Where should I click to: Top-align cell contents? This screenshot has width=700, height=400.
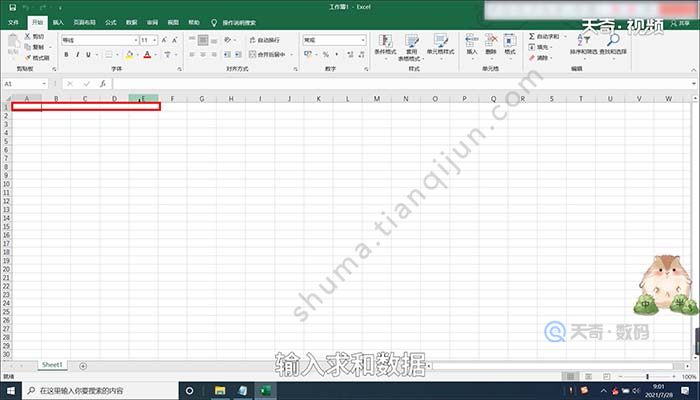click(x=192, y=40)
